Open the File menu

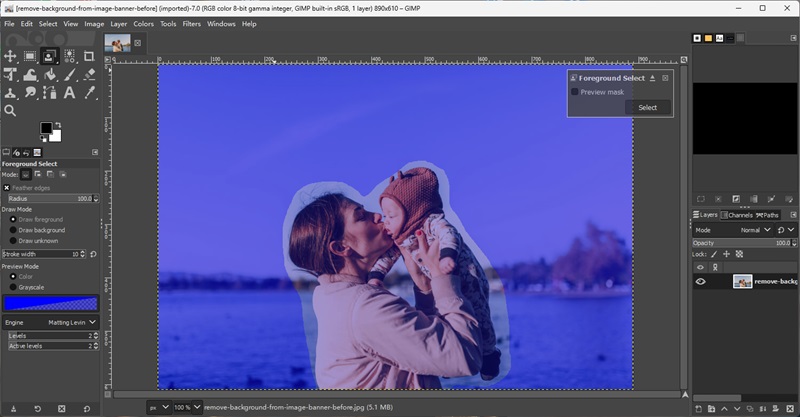pyautogui.click(x=9, y=24)
